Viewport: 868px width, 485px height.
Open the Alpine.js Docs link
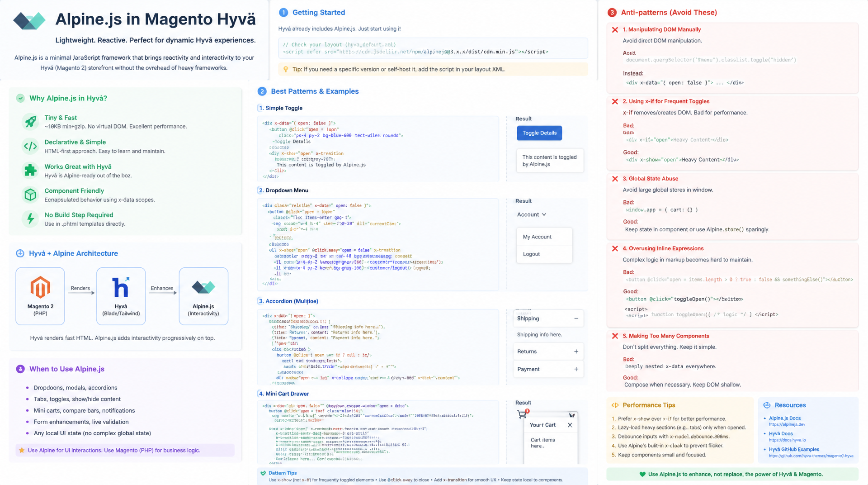coord(785,418)
